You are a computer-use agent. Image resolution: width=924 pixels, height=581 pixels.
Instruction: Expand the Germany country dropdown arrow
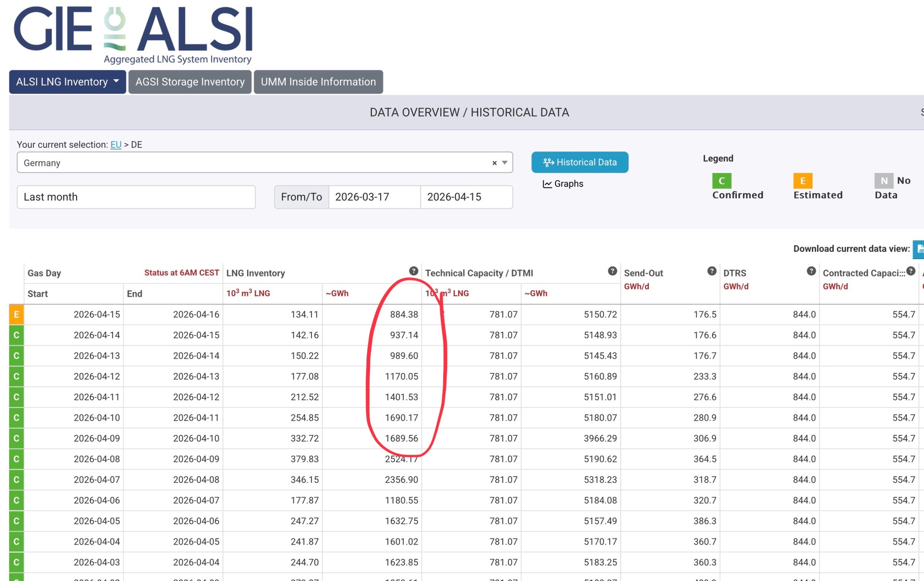505,163
